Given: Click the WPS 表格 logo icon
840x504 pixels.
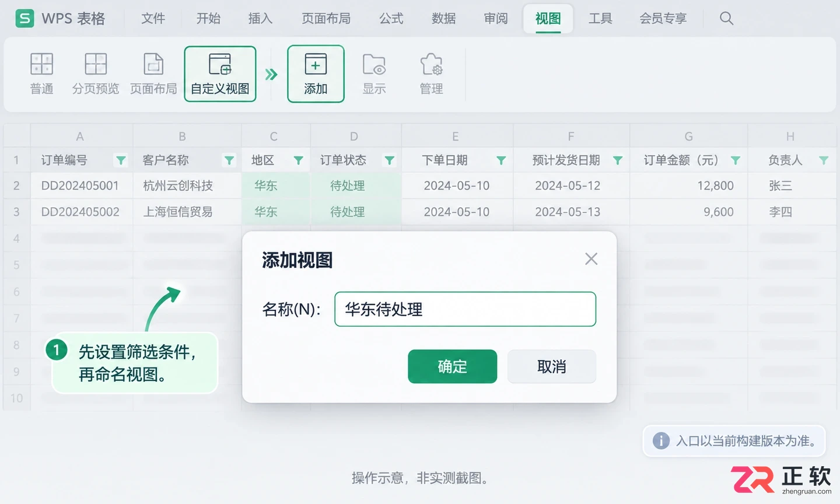Looking at the screenshot, I should (x=24, y=18).
